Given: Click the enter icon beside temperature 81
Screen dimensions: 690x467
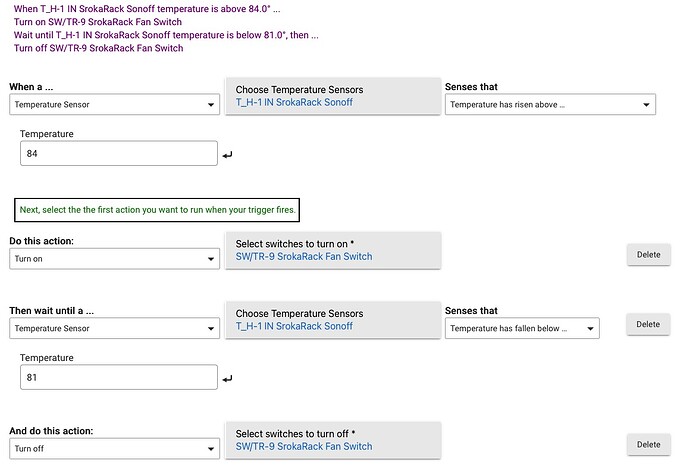Looking at the screenshot, I should tap(227, 379).
